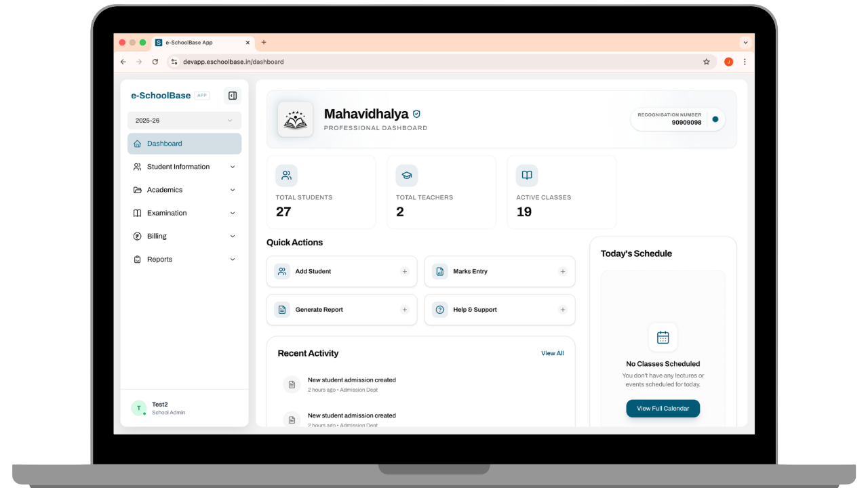Click the verified shield badge beside Mahavidhalya
868x488 pixels.
416,114
